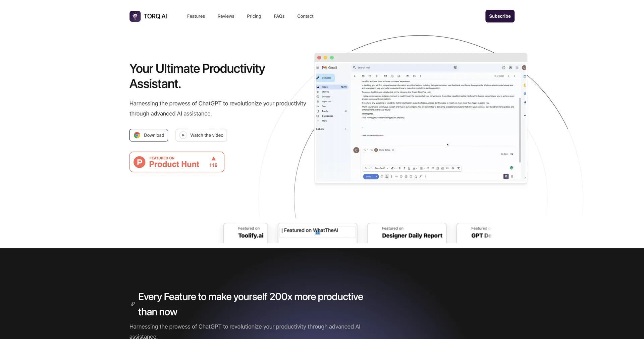Screen dimensions: 644x339
Task: Click the back arrow in Gmail toolbar
Action: click(x=355, y=76)
